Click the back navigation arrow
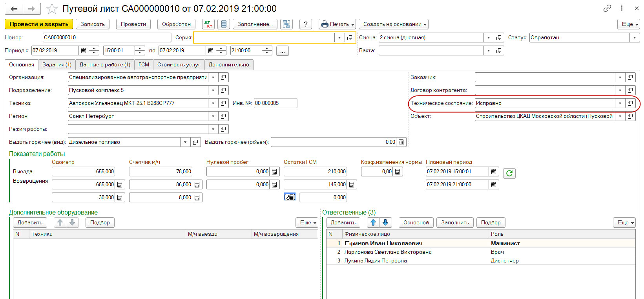 pos(14,9)
